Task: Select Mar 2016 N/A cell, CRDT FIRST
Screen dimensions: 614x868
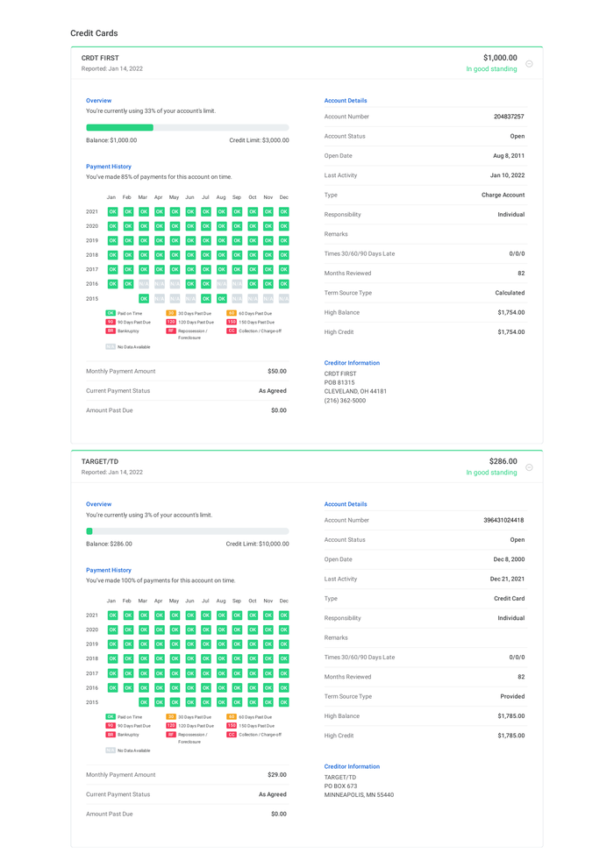Action: tap(144, 284)
